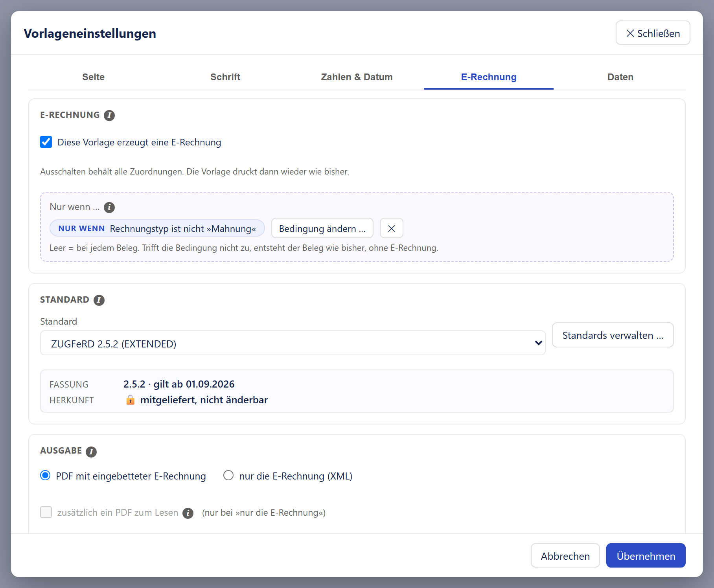This screenshot has height=588, width=714.
Task: Uncheck 'Diese Vorlage erzeugt eine E-Rechnung'
Action: tap(46, 142)
